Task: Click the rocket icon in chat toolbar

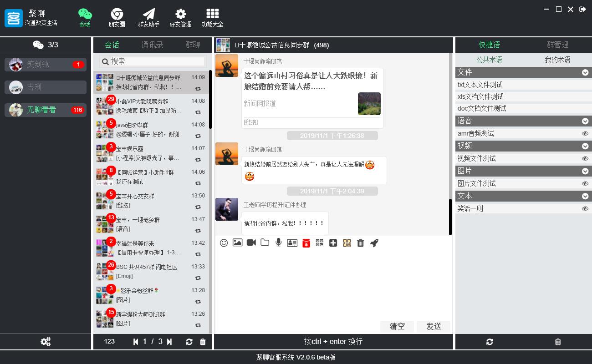Action: coord(374,243)
